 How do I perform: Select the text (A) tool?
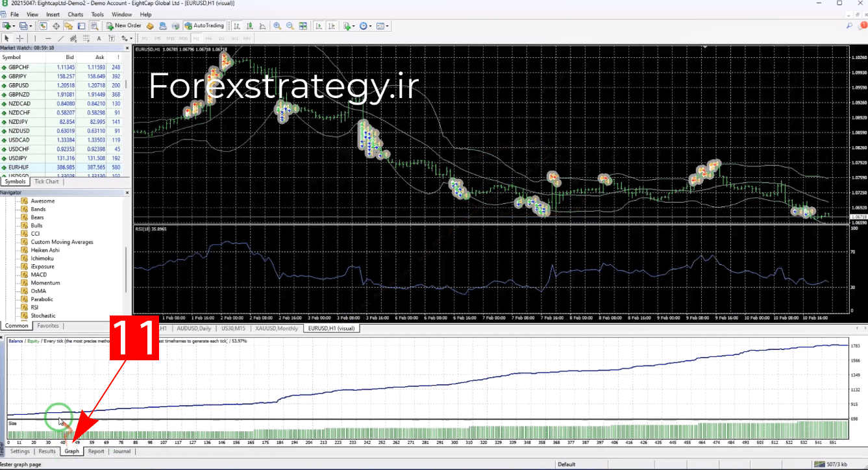pos(99,39)
